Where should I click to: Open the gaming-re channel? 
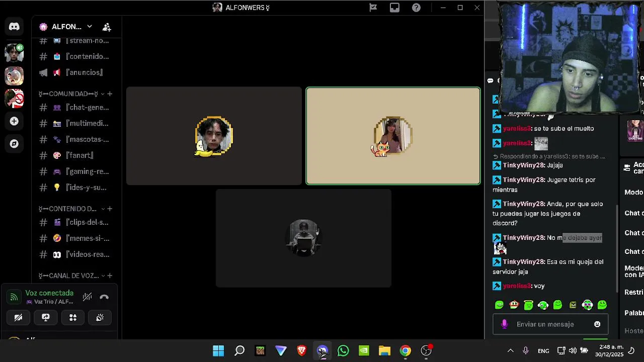pos(76,171)
